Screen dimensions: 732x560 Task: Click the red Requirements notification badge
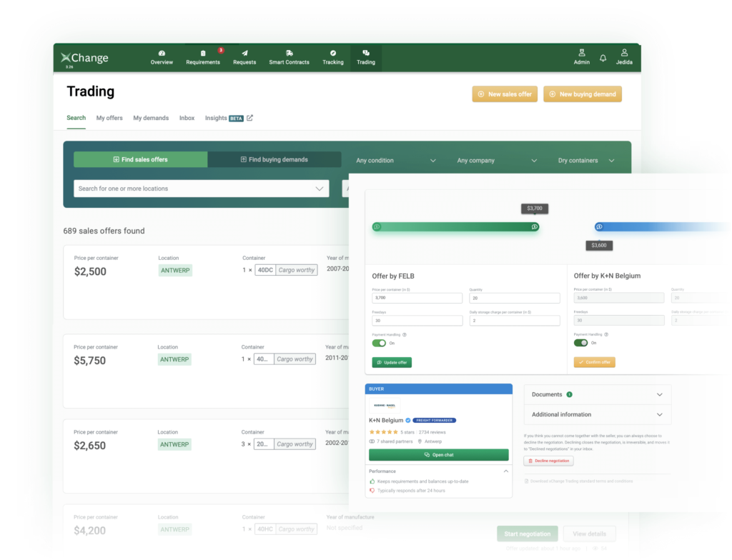(221, 50)
